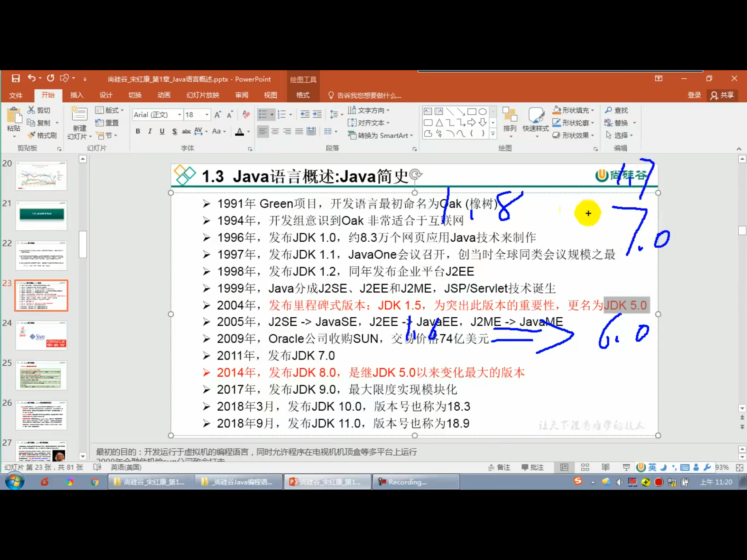Open the Arial font name dropdown

click(x=179, y=114)
